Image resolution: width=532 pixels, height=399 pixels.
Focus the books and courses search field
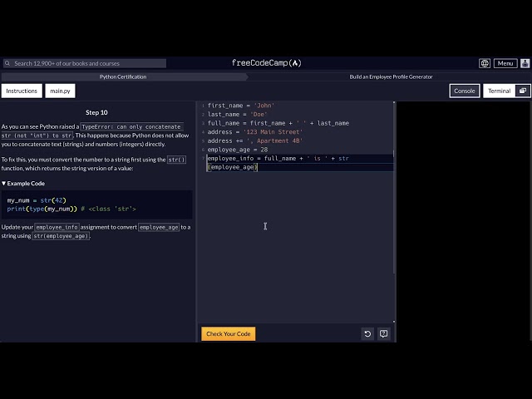pyautogui.click(x=85, y=63)
